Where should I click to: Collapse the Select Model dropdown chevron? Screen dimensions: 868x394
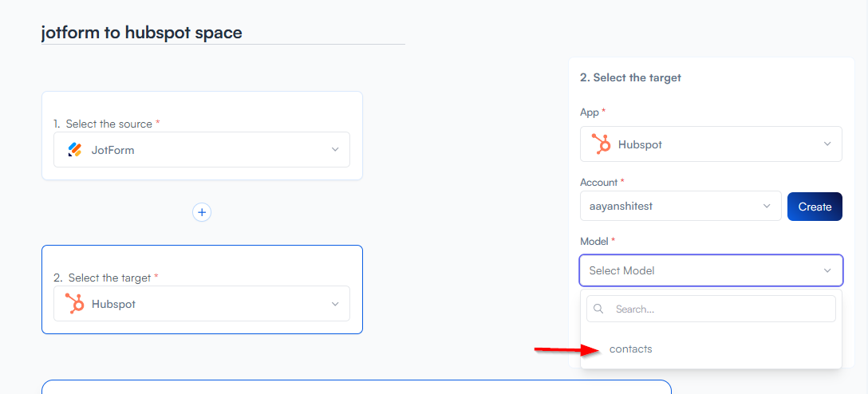(x=827, y=270)
